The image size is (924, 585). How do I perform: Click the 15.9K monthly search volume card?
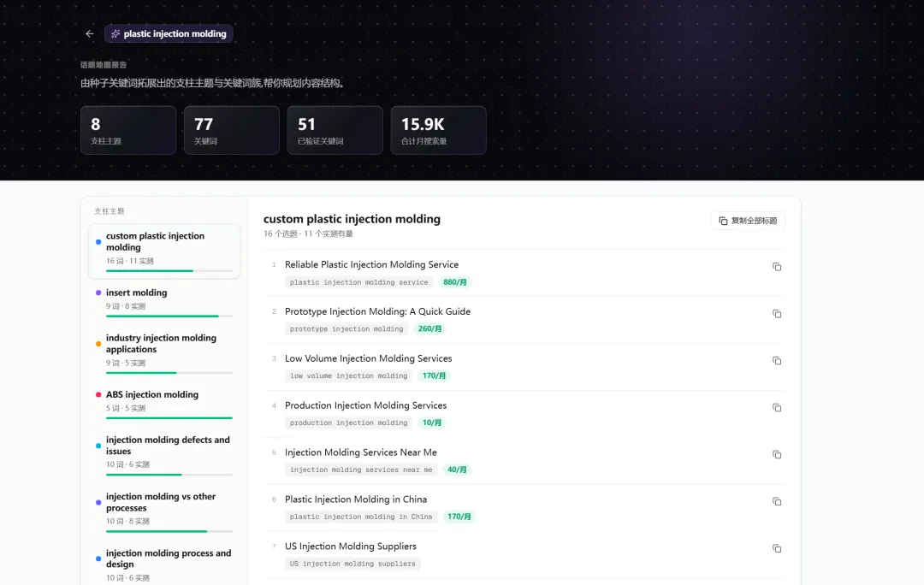click(x=438, y=130)
